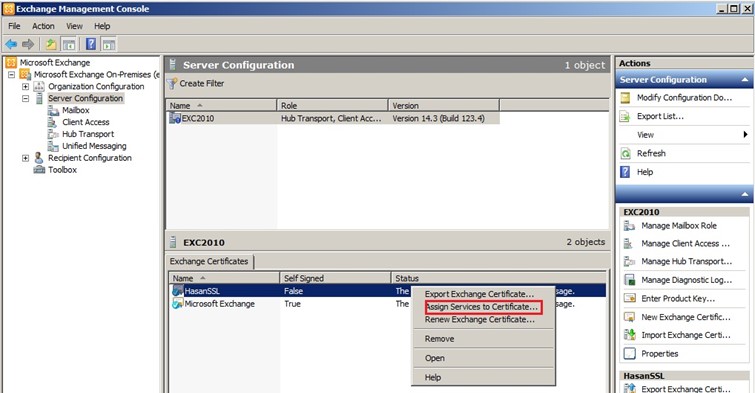Click the Back arrow toolbar icon

[11, 45]
